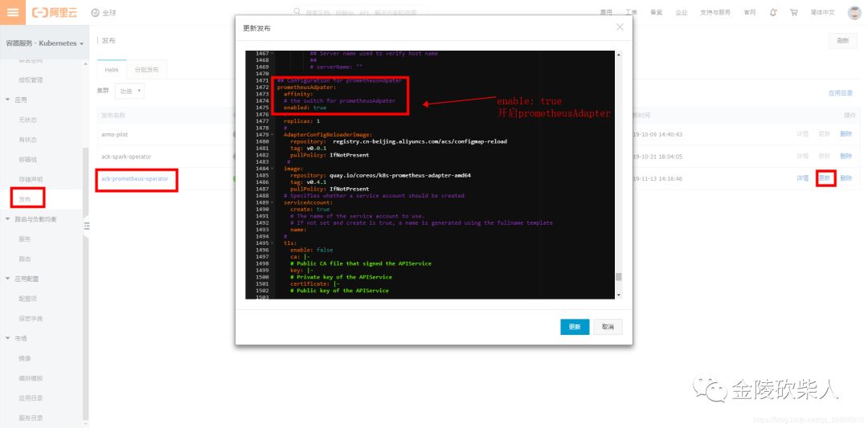Switch to the Helm tab
Screen dimensions: 868x428
coord(112,70)
